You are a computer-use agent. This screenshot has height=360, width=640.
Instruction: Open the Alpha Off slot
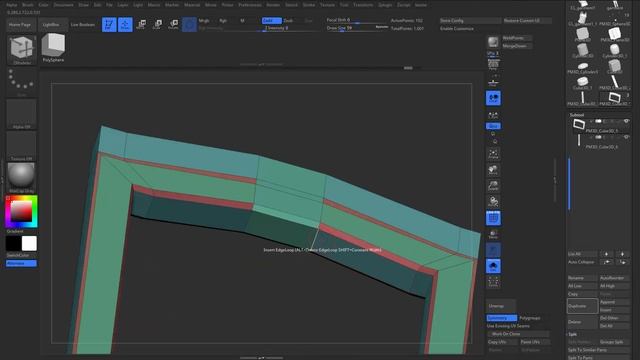pyautogui.click(x=22, y=114)
